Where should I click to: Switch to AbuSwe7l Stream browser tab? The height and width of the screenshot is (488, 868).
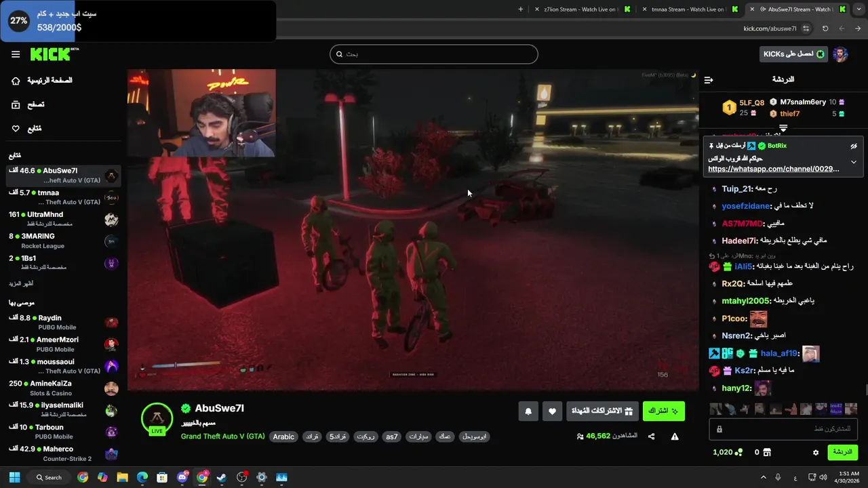click(x=796, y=9)
